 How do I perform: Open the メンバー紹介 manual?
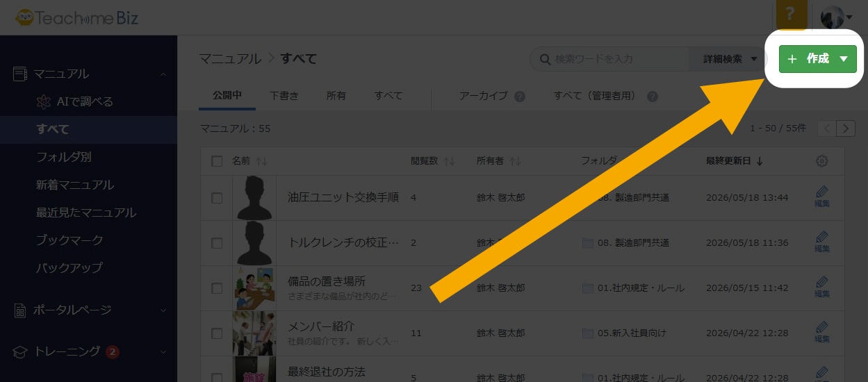pos(321,326)
